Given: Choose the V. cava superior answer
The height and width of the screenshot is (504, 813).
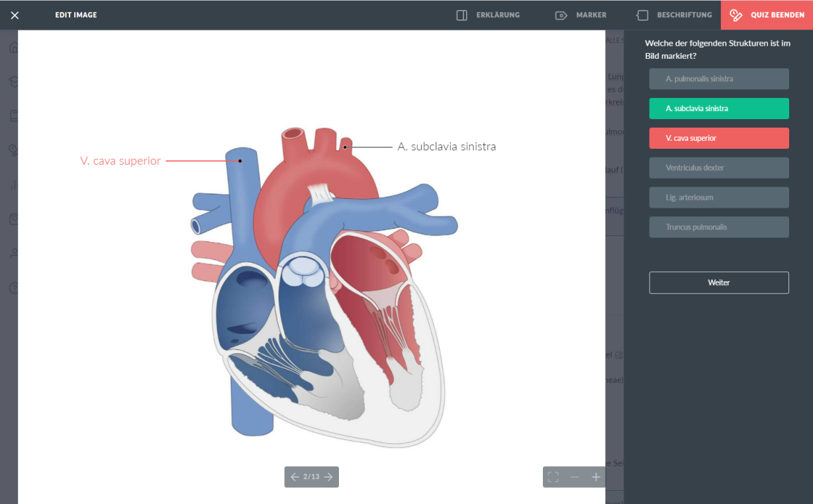Looking at the screenshot, I should (718, 138).
